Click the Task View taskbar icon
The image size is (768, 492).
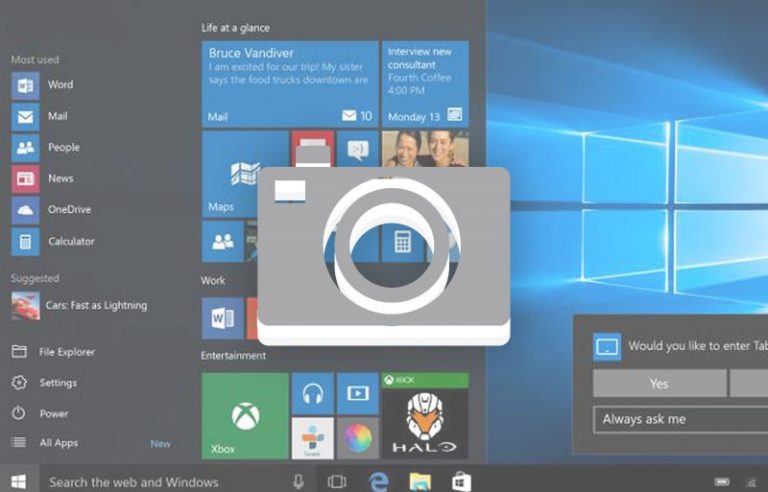337,482
